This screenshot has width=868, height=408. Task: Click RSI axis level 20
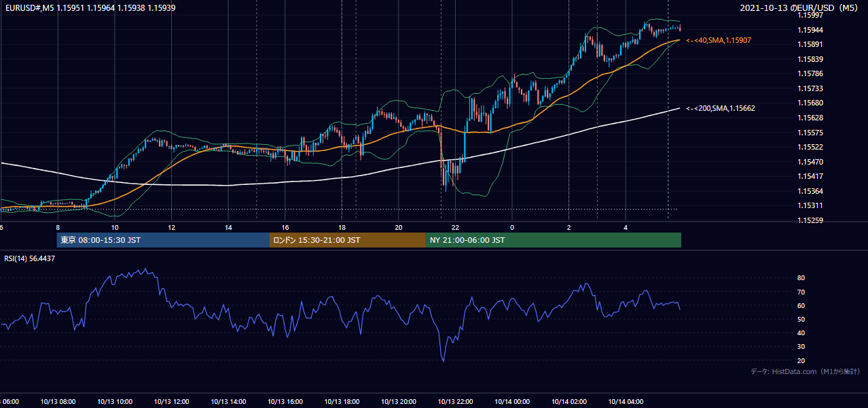[x=801, y=360]
